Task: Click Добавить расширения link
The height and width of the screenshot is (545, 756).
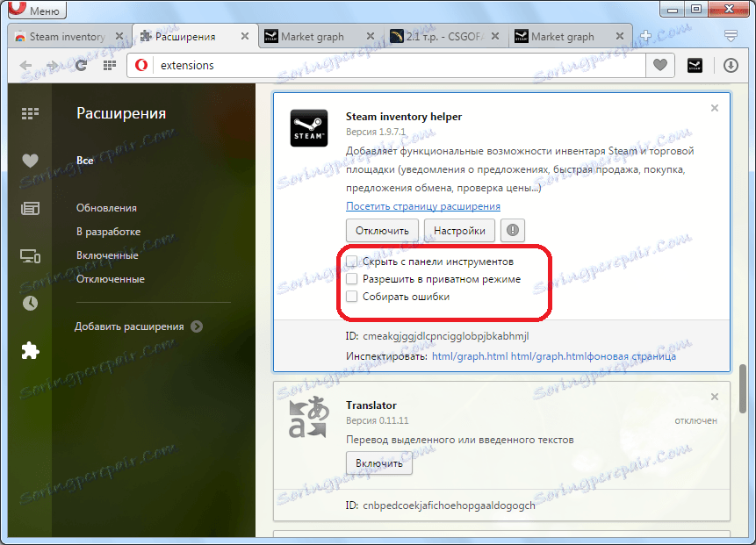Action: [129, 326]
